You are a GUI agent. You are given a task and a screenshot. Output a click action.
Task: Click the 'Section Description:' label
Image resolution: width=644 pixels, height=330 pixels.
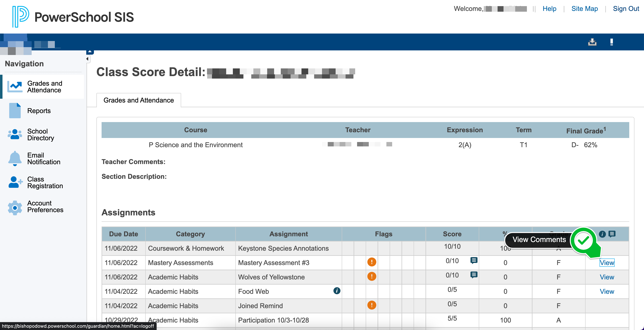click(134, 176)
